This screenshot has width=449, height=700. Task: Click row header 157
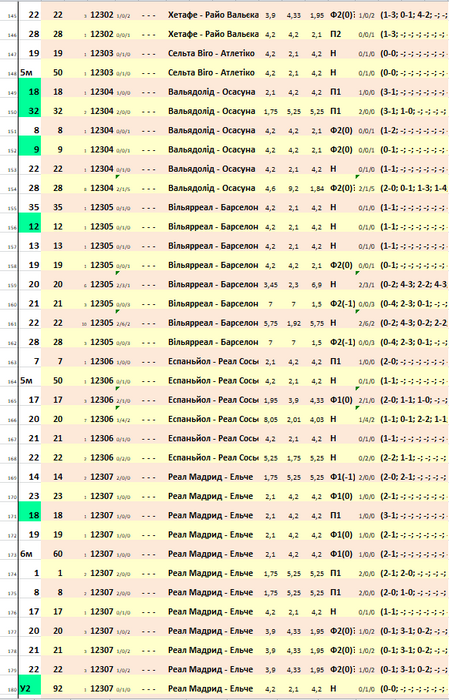pos(12,248)
